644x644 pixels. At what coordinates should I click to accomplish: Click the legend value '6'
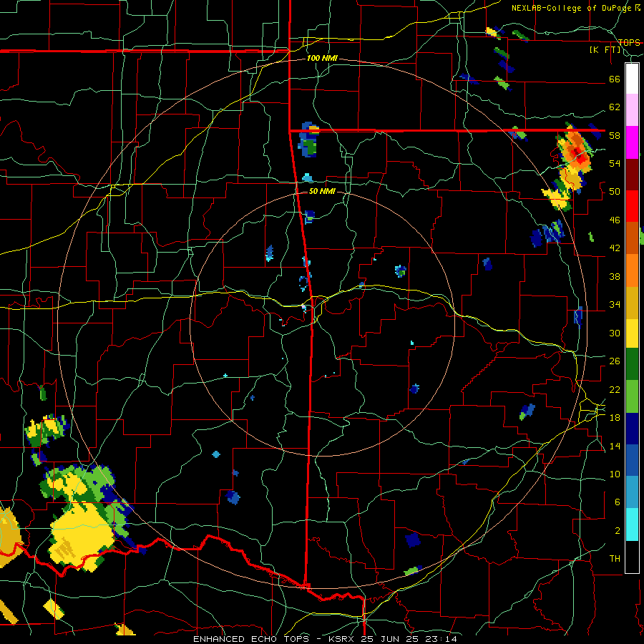click(617, 502)
